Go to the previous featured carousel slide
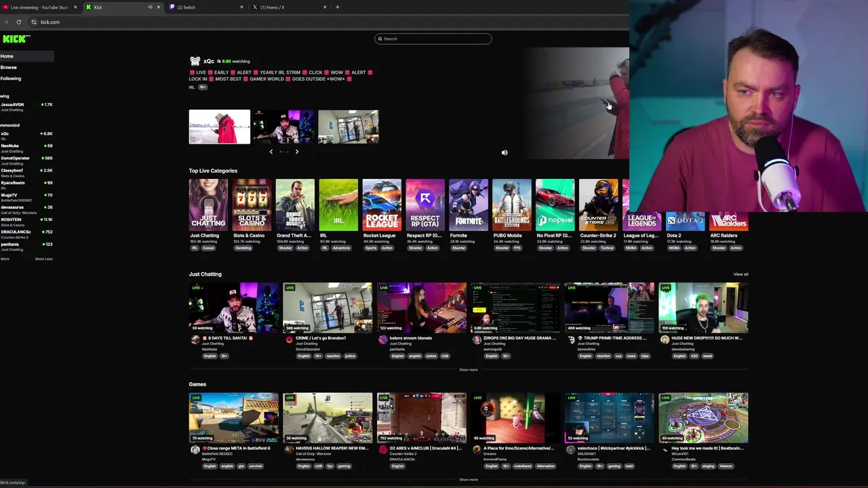The width and height of the screenshot is (868, 488). tap(271, 152)
